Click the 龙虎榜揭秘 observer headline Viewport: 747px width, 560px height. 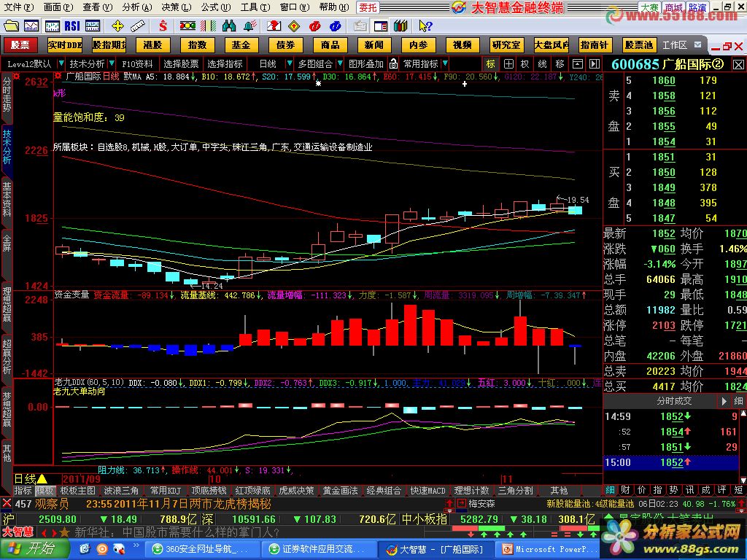pyautogui.click(x=178, y=504)
